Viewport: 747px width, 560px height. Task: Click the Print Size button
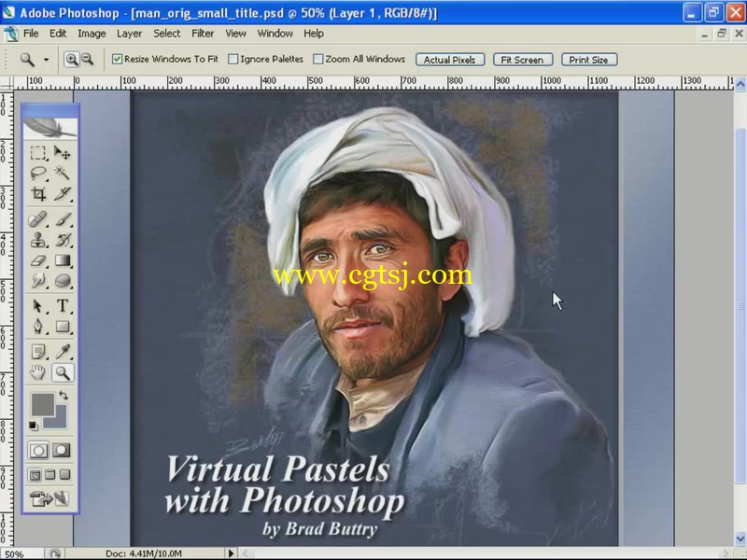tap(589, 60)
